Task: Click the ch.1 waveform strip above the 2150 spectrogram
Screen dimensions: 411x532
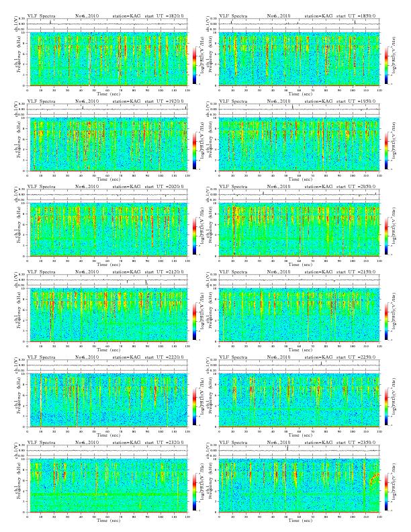Action: coord(299,280)
